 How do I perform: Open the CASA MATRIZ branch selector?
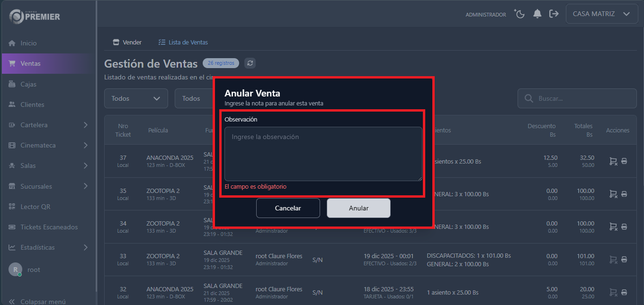pos(601,14)
